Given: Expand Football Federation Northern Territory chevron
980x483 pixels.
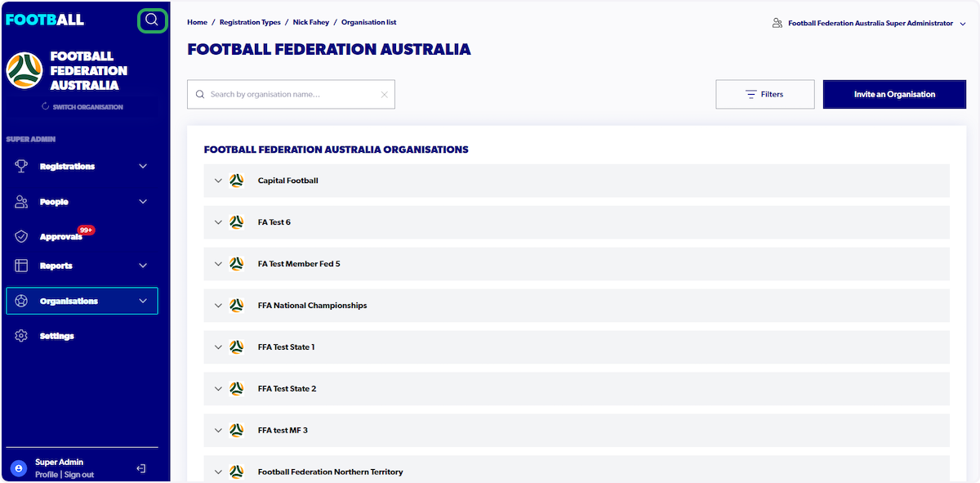Looking at the screenshot, I should (x=218, y=472).
